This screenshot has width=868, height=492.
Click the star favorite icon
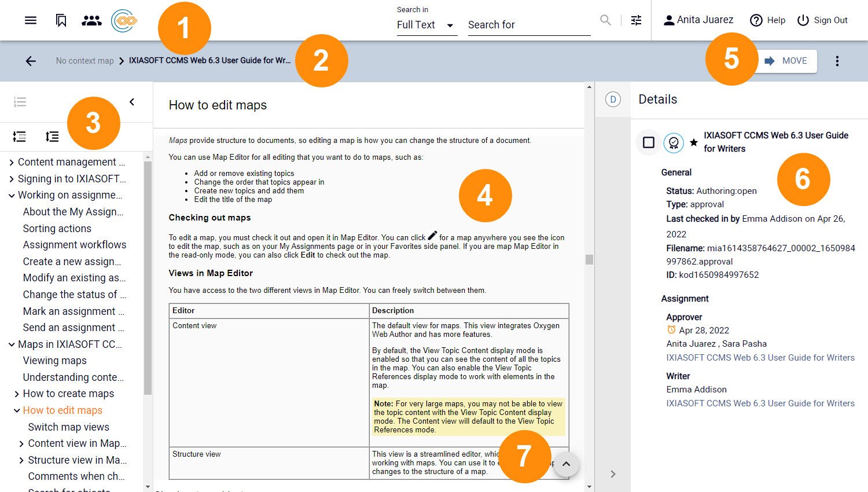pyautogui.click(x=693, y=142)
